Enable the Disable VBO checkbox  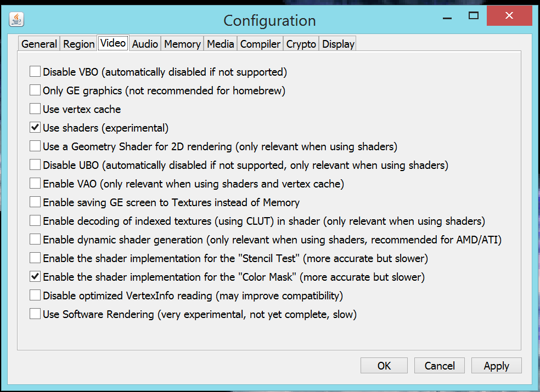tap(35, 72)
